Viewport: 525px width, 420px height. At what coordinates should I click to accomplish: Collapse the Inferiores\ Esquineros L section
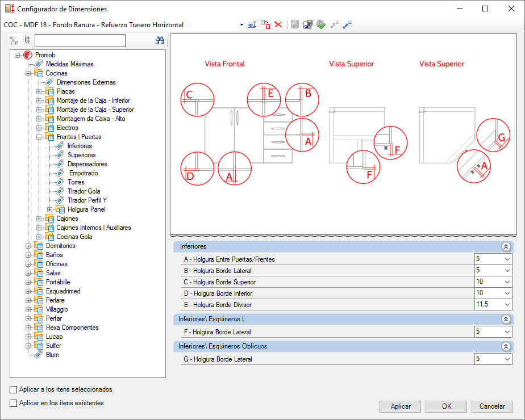[506, 319]
